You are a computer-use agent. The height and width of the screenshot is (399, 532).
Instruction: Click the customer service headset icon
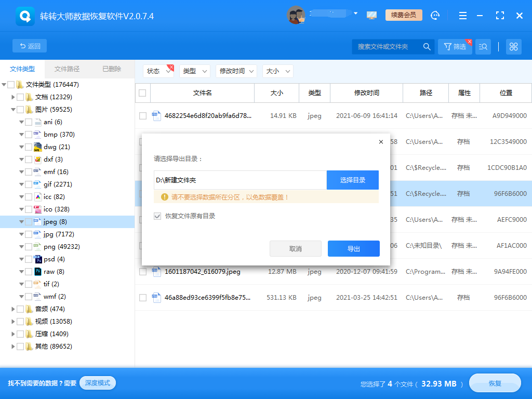click(x=435, y=16)
